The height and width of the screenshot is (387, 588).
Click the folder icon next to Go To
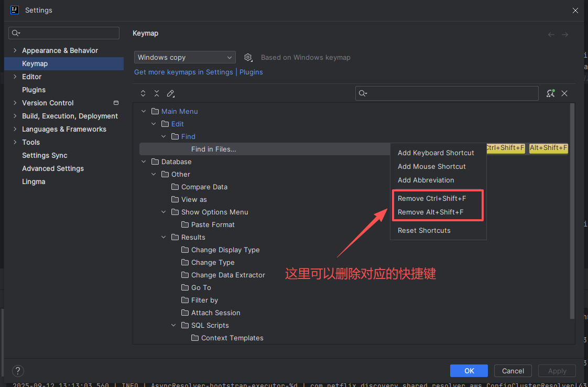click(x=185, y=287)
